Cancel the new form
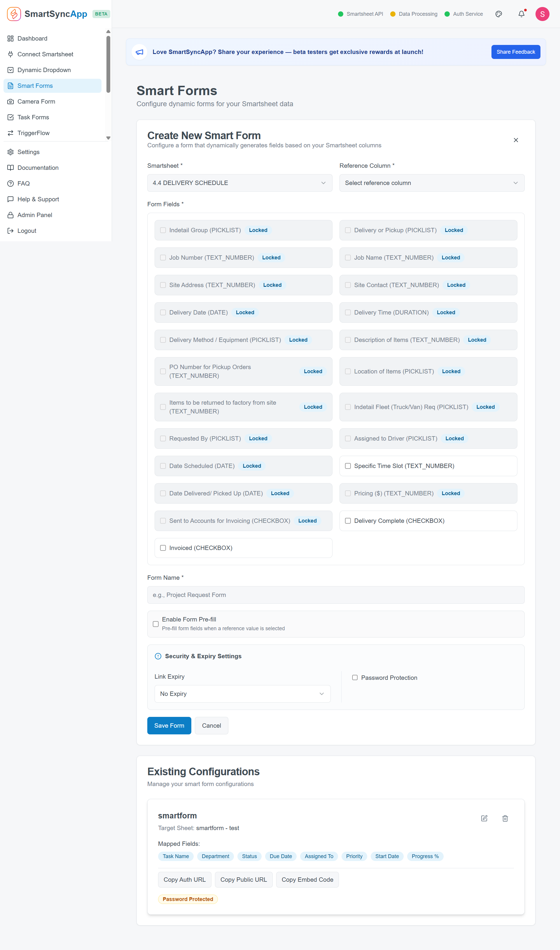This screenshot has width=560, height=950. pyautogui.click(x=211, y=726)
